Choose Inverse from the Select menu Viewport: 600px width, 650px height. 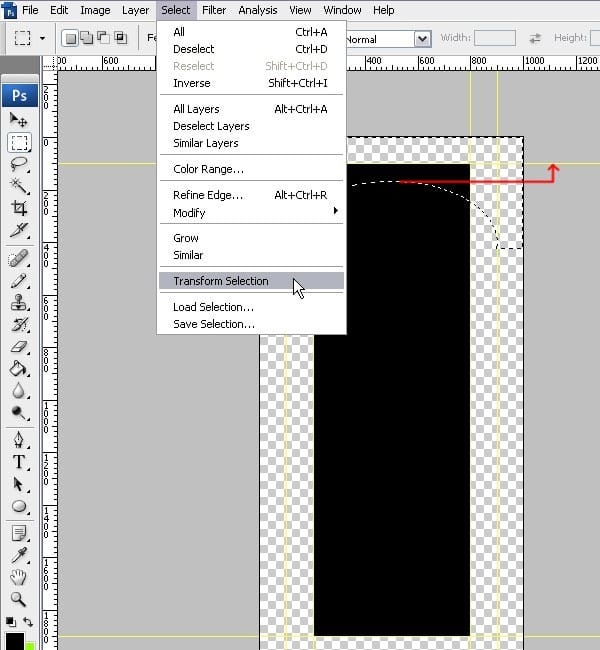251,83
